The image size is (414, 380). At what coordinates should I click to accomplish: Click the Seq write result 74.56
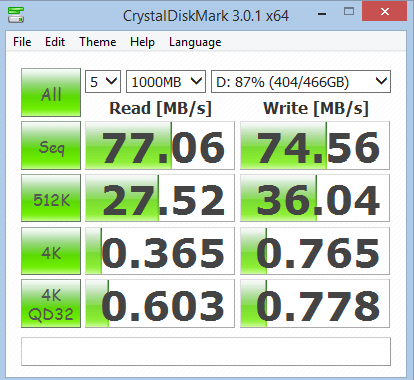click(x=315, y=145)
